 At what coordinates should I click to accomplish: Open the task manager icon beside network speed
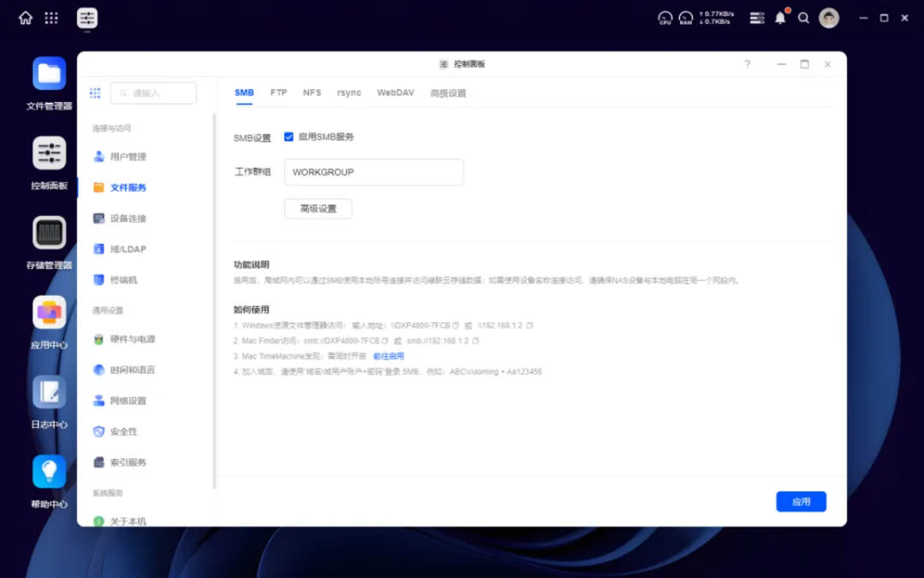756,17
